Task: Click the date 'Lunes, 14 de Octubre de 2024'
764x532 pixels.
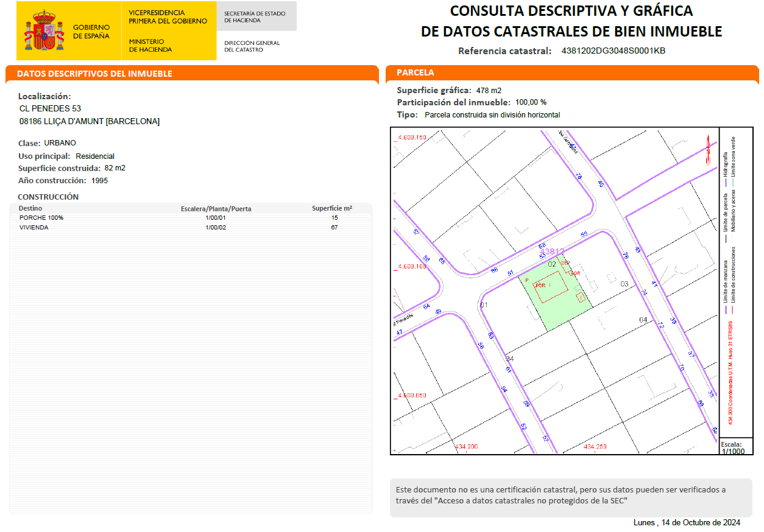Action: pos(687,523)
